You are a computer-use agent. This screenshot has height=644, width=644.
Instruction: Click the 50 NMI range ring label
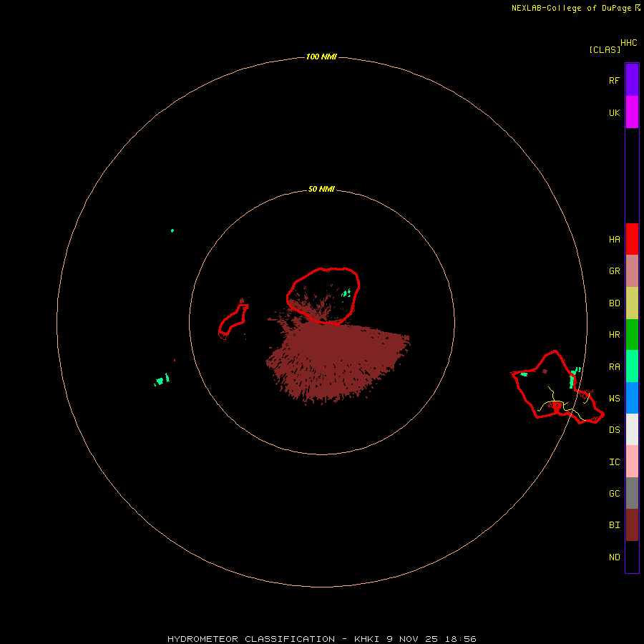321,189
